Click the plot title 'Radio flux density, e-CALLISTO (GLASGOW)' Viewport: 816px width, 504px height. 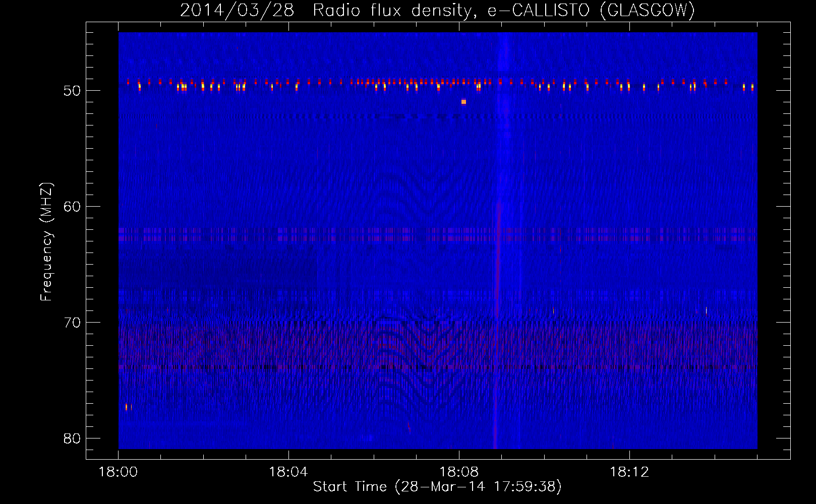coord(504,10)
